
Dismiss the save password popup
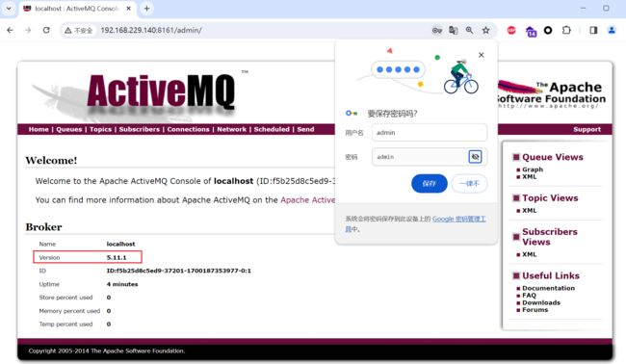482,55
